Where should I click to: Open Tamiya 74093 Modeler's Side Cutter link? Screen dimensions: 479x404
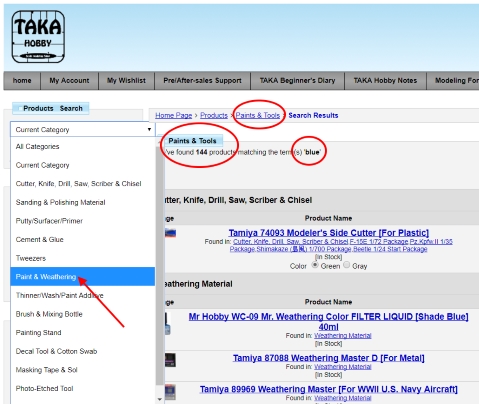[329, 233]
